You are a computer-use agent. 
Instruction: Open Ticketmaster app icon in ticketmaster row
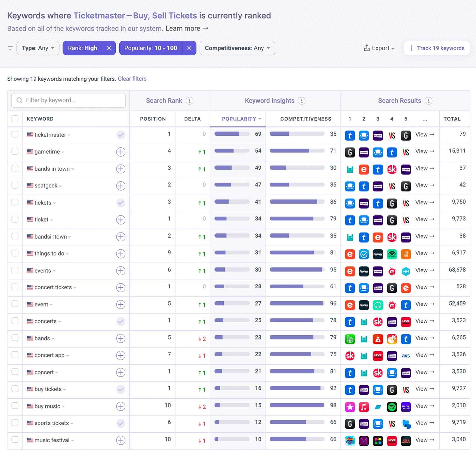point(350,136)
